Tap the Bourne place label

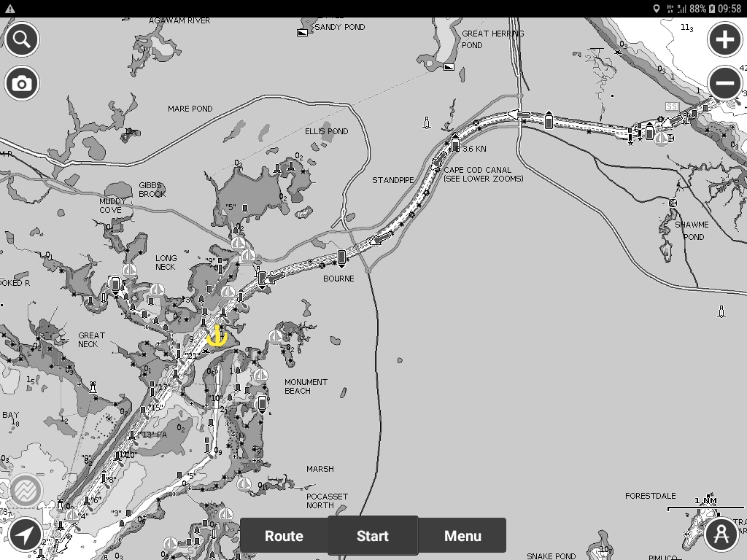[x=338, y=279]
